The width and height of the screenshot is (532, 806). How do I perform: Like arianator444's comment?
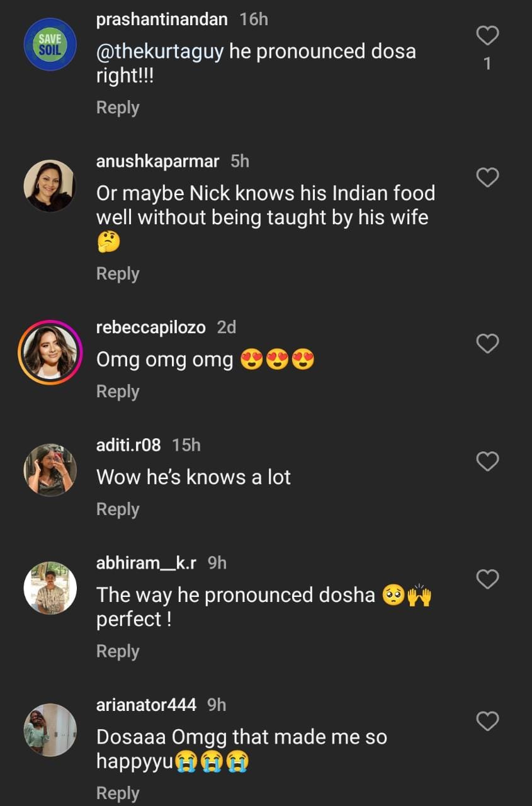487,721
